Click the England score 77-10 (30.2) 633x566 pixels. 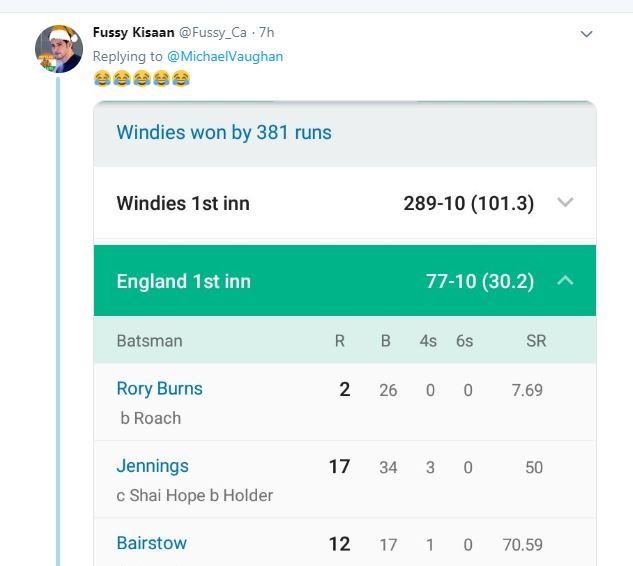480,281
